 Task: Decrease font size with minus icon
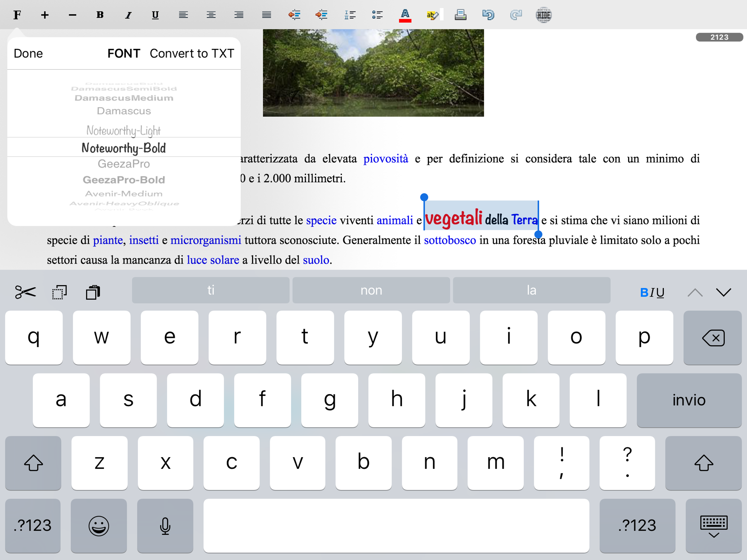point(72,15)
